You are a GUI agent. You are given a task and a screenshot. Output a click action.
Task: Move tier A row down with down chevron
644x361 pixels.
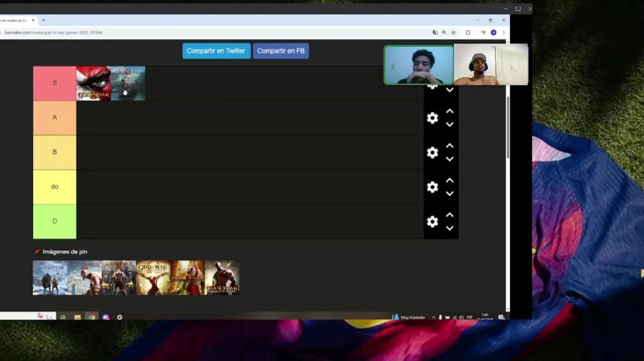pos(449,124)
